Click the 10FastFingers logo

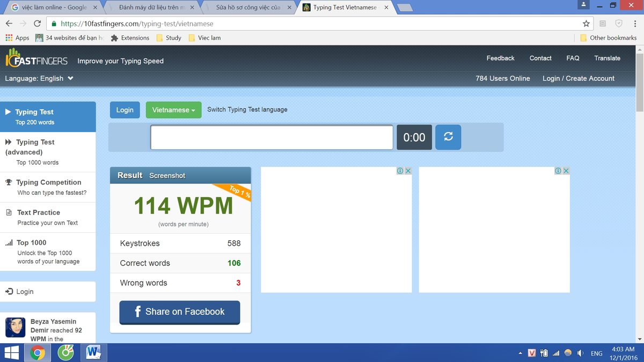[36, 58]
